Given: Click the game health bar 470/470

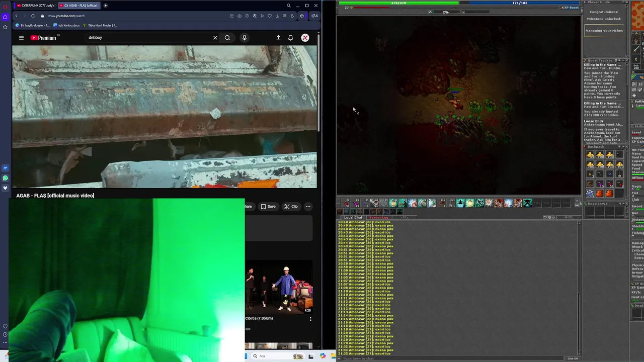Looking at the screenshot, I should [x=398, y=3].
